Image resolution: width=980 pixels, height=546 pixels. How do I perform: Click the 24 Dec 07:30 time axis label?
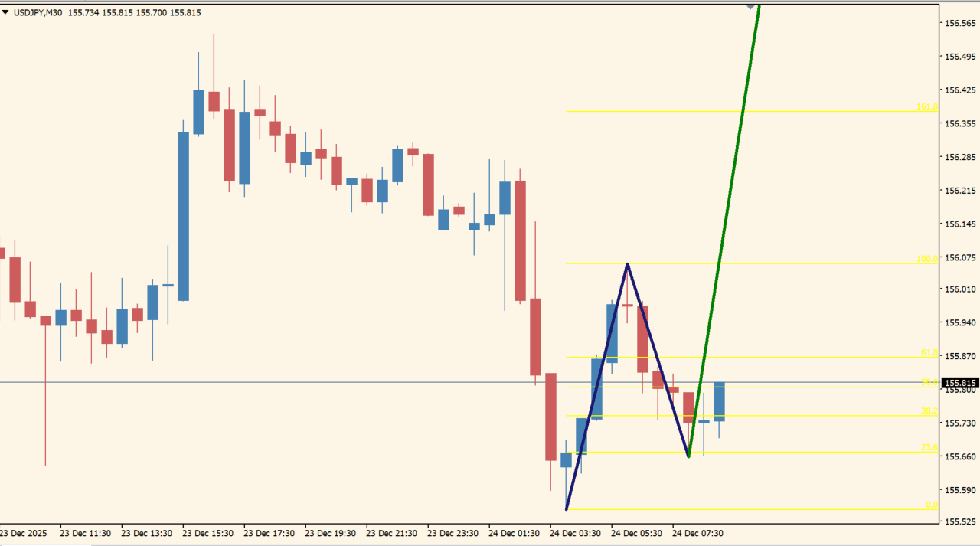697,533
